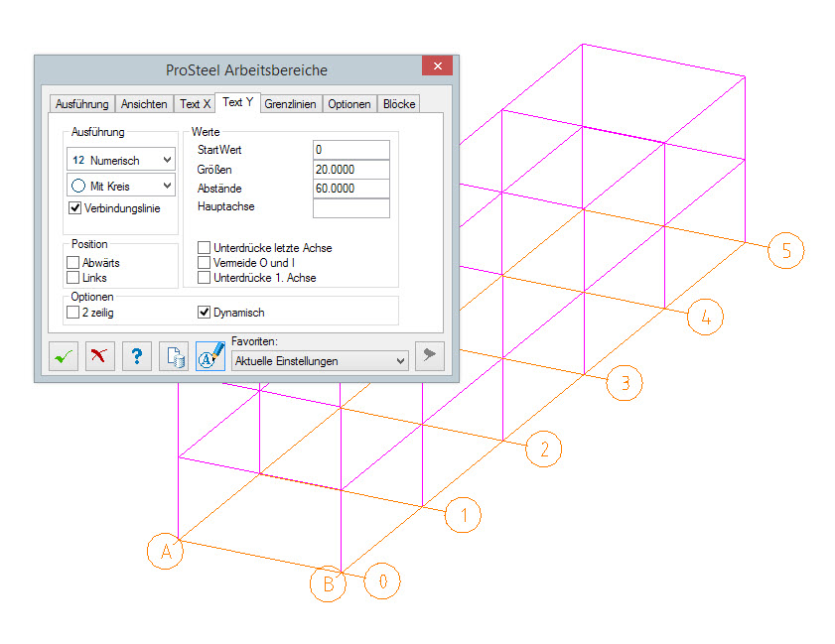Select axis bubble 4 in the drawing

pyautogui.click(x=706, y=317)
